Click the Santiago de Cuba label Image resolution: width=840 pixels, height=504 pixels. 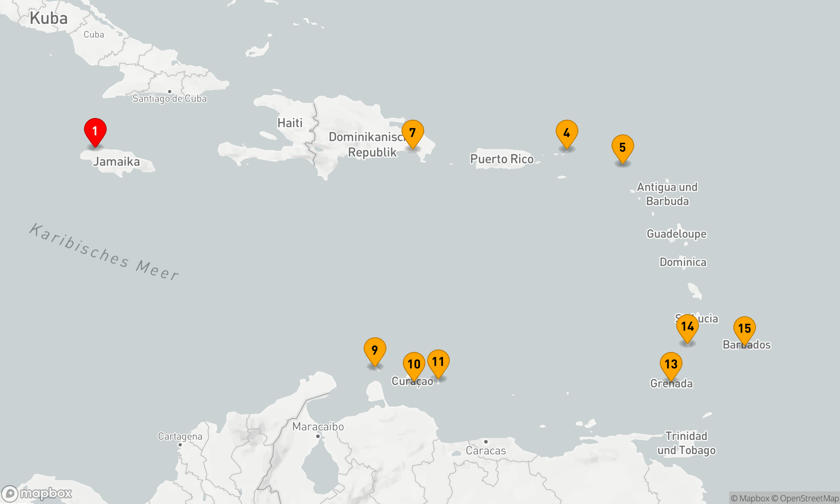click(169, 99)
